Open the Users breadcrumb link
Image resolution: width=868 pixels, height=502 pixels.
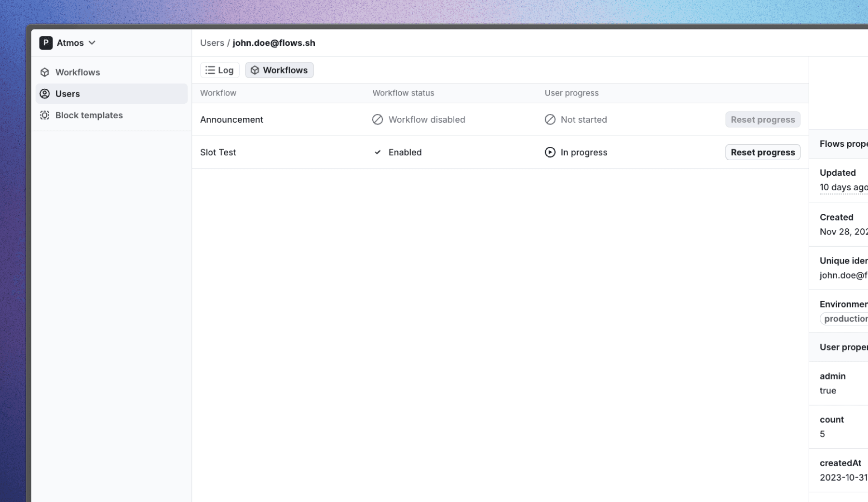[212, 42]
